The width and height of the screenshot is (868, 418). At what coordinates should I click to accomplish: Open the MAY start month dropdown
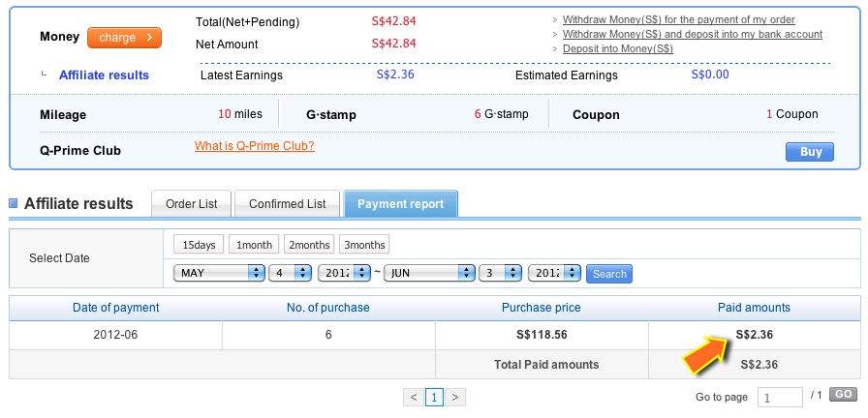pos(219,273)
